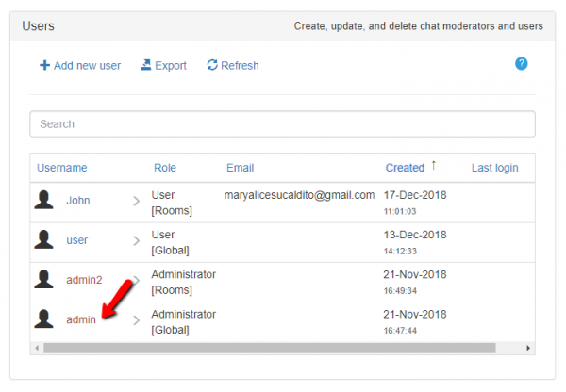Image resolution: width=566 pixels, height=392 pixels.
Task: Export the users list
Action: (163, 66)
